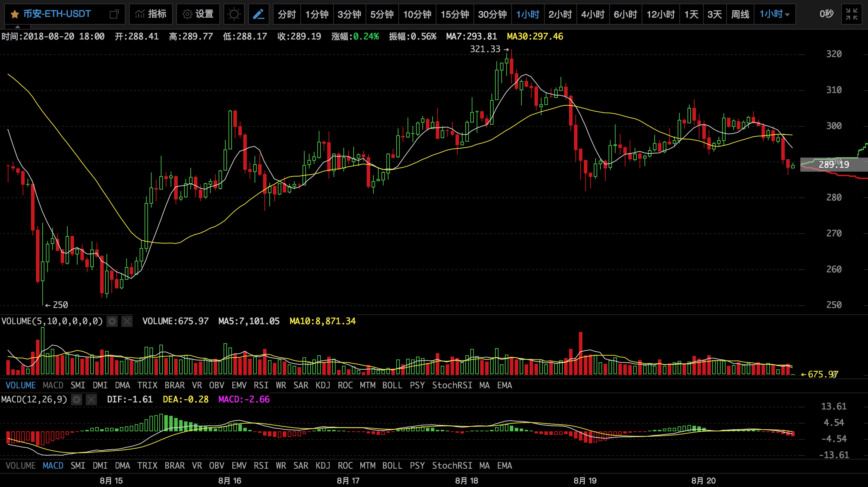Select the 1分钟 interval
The height and width of the screenshot is (487, 868).
[x=317, y=14]
